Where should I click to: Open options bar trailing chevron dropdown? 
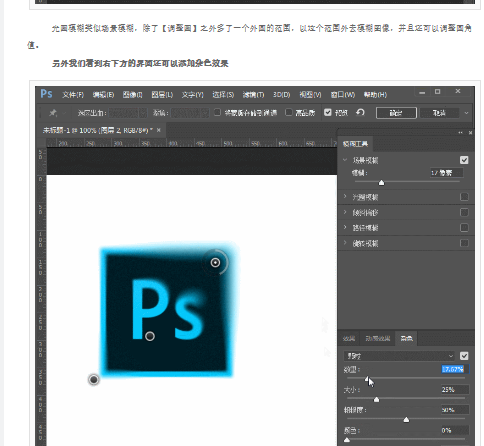click(x=466, y=113)
